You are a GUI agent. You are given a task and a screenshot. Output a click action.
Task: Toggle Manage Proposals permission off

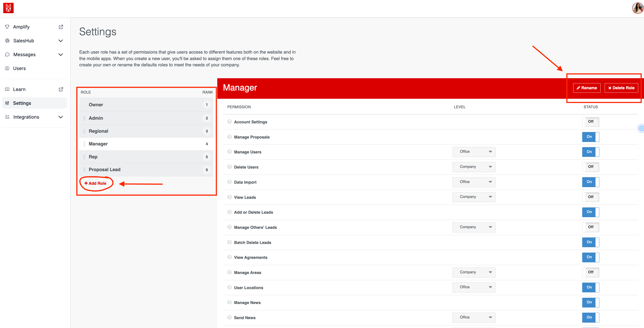(590, 137)
